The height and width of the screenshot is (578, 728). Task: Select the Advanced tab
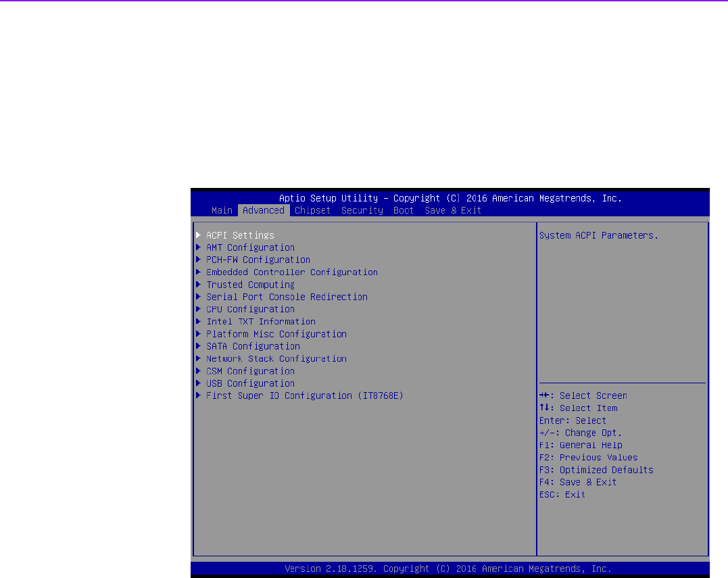click(264, 210)
